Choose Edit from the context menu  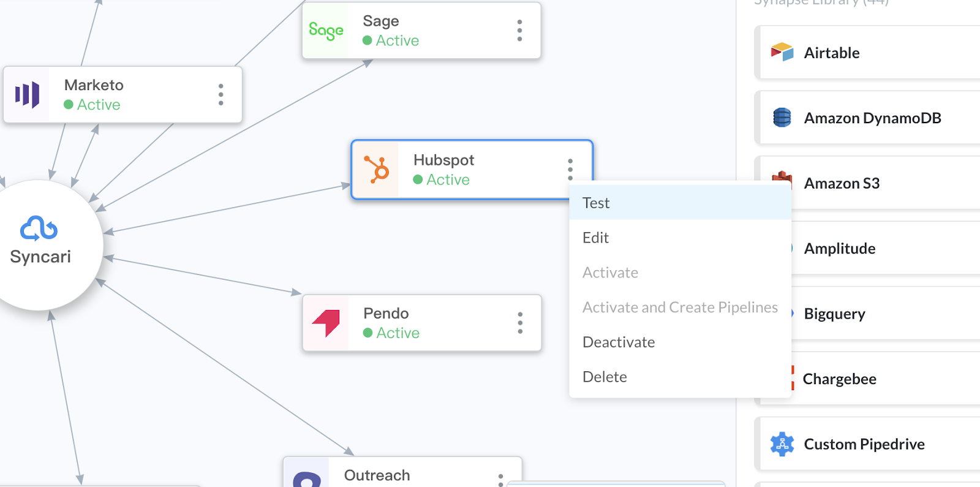coord(680,238)
